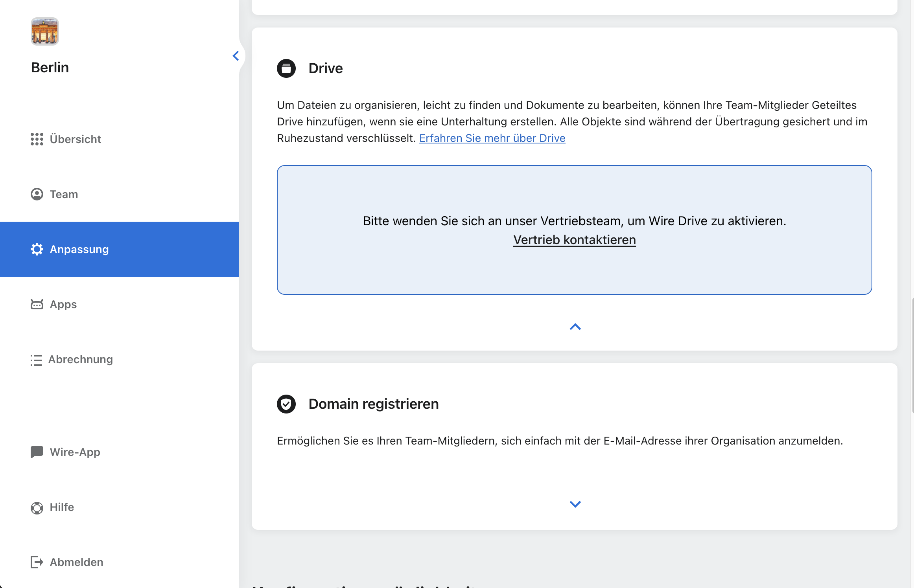914x588 pixels.
Task: Open the Wire-App link
Action: 120,452
